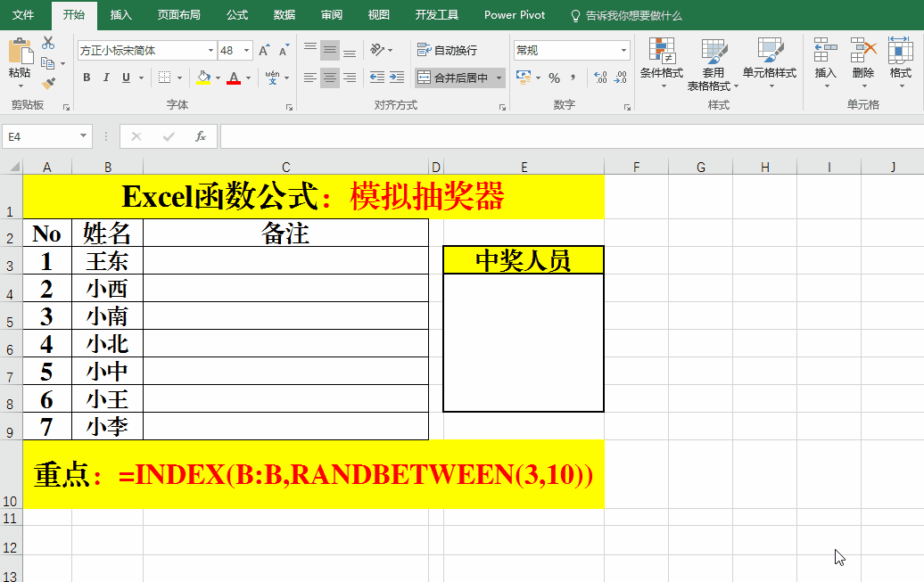
Task: Click 自动换行 wrap text button
Action: click(447, 50)
